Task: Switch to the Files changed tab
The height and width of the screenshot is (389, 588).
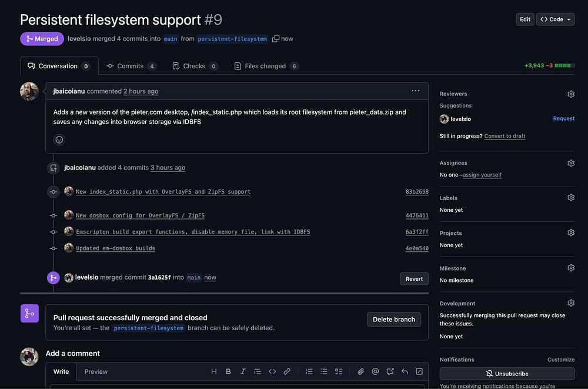Action: click(266, 66)
